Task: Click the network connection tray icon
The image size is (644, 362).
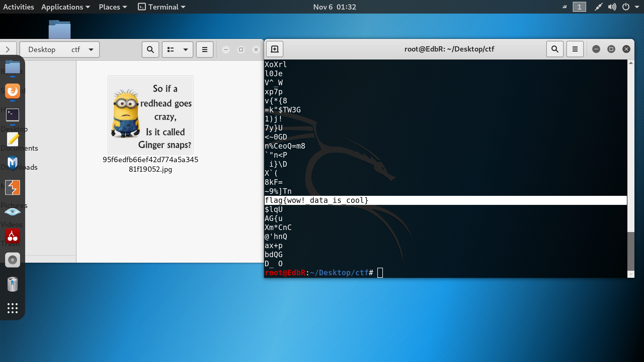Action: (x=598, y=7)
